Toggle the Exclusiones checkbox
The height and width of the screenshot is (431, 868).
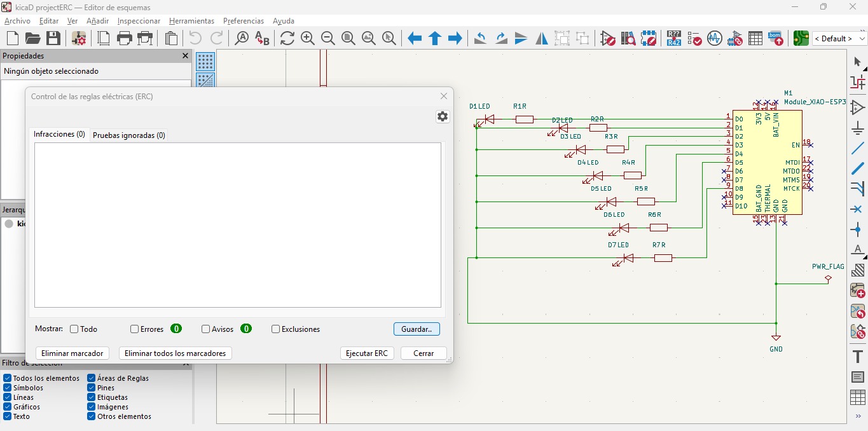pyautogui.click(x=275, y=329)
